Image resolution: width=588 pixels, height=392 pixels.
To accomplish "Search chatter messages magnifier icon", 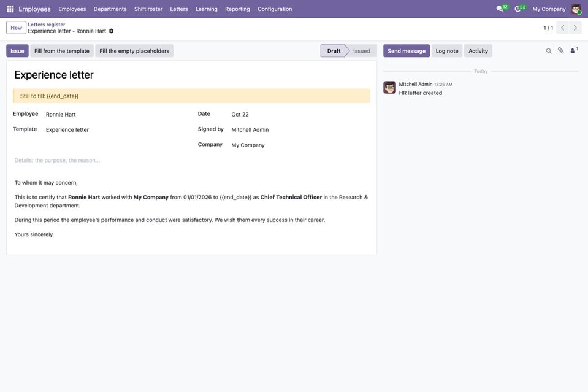I will pyautogui.click(x=549, y=51).
